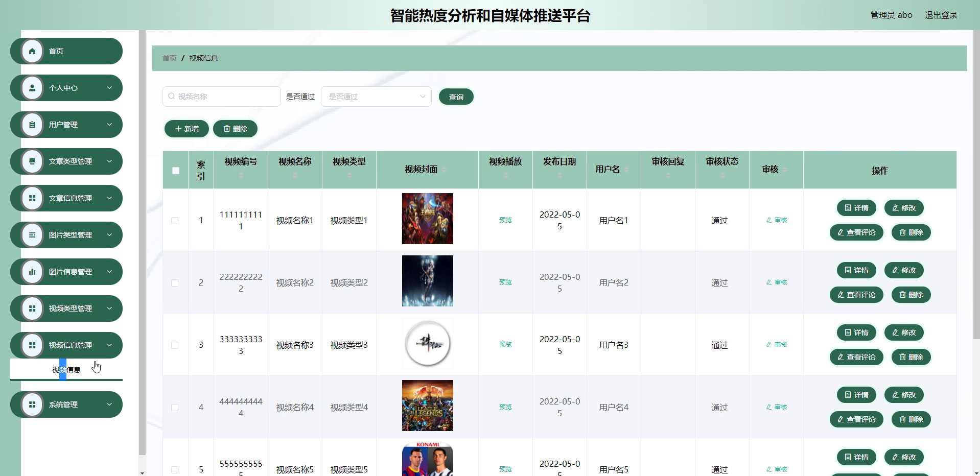Click the 查询 search button
This screenshot has width=980, height=476.
point(456,97)
